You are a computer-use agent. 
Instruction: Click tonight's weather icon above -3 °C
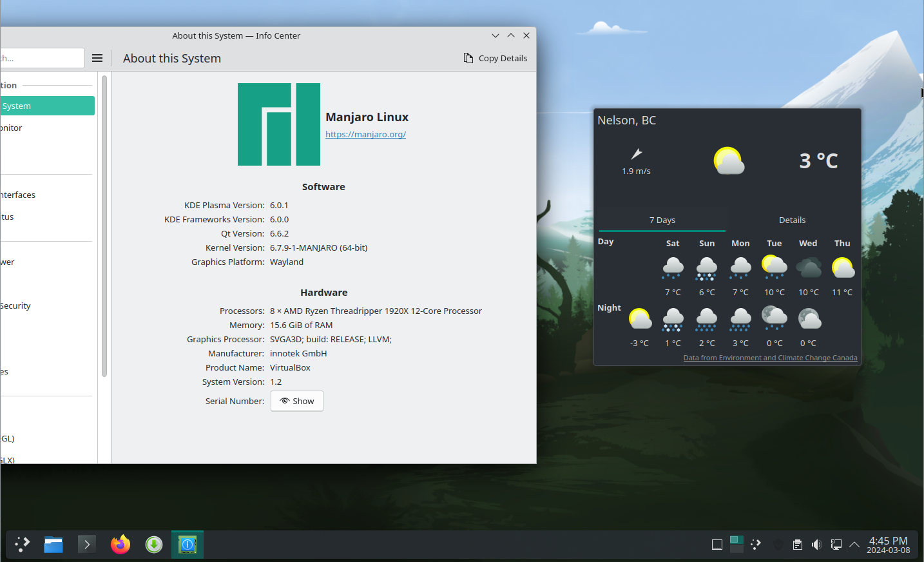[x=640, y=318]
